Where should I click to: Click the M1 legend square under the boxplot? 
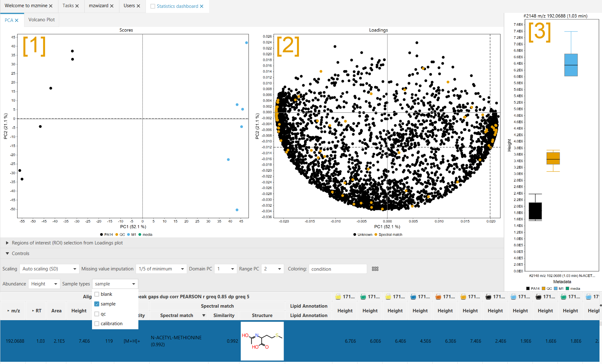click(x=556, y=289)
